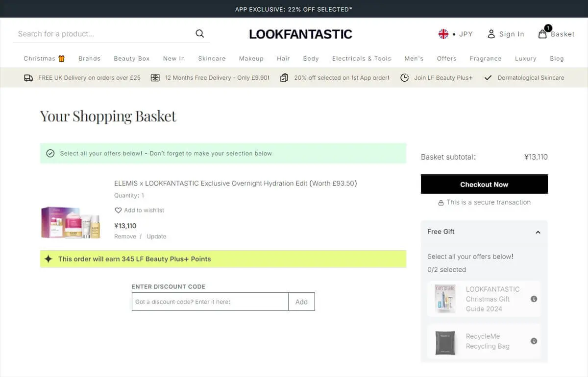Click the app order copy icon
Screen dimensions: 588x377
(x=284, y=78)
